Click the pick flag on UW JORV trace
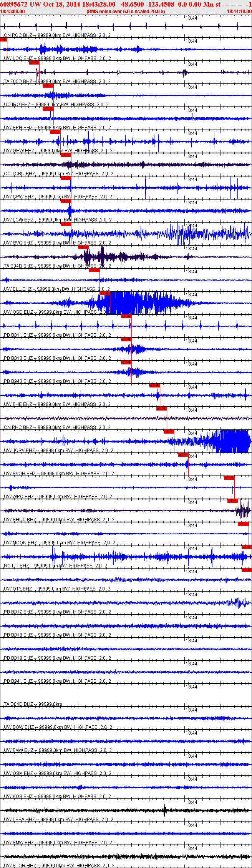 pos(169,432)
